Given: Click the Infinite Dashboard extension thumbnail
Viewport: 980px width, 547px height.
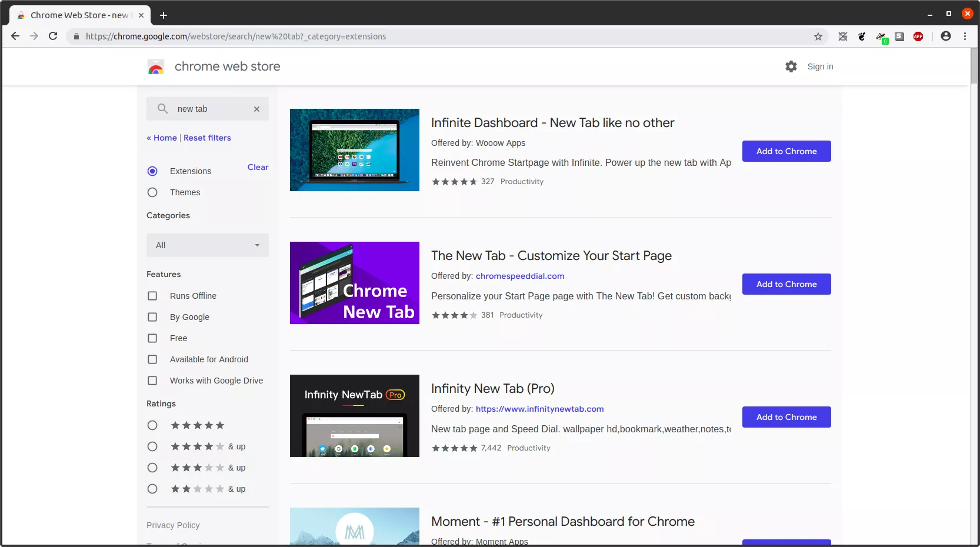Looking at the screenshot, I should tap(354, 150).
